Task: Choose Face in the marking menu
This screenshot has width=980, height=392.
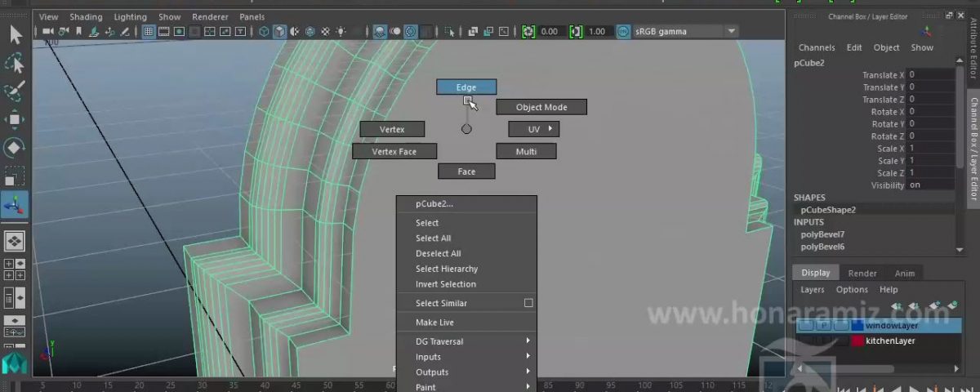Action: coord(466,171)
